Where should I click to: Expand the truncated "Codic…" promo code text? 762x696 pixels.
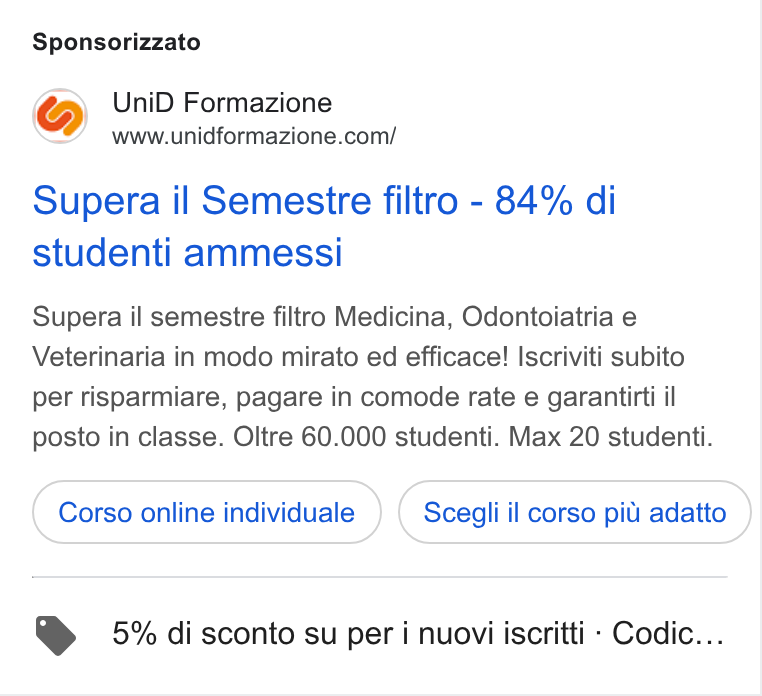pyautogui.click(x=668, y=634)
